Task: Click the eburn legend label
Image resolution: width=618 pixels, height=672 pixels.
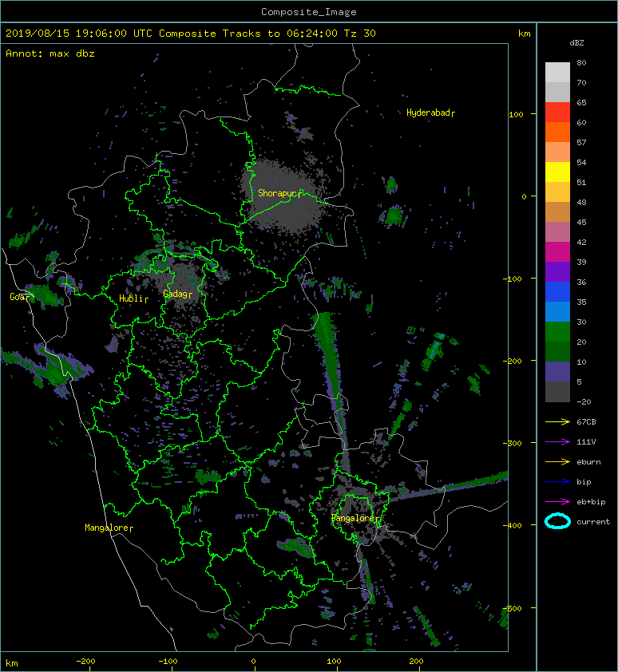Action: [588, 462]
